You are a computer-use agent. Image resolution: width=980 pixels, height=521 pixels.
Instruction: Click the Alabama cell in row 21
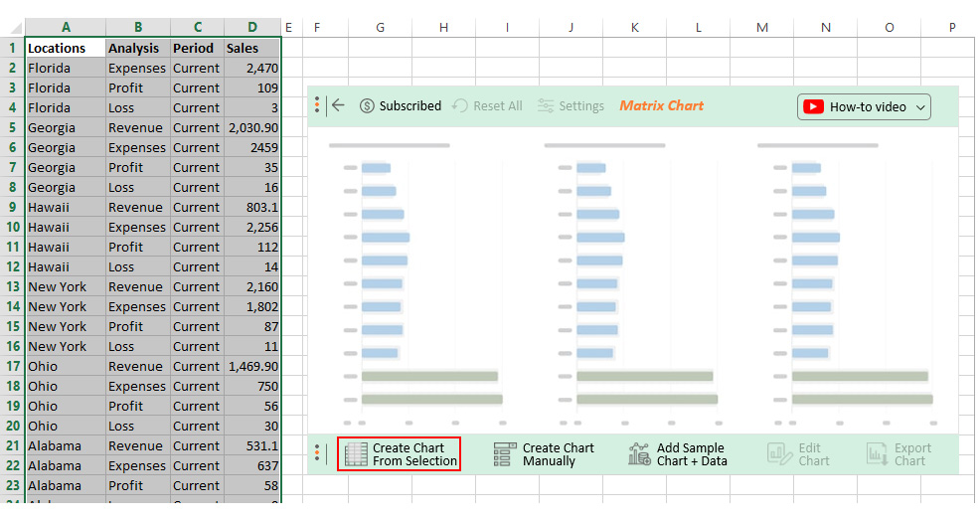click(66, 446)
